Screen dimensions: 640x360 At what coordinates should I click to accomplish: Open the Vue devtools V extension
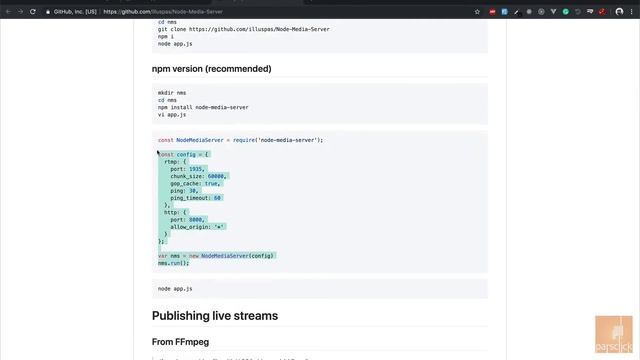tap(553, 12)
